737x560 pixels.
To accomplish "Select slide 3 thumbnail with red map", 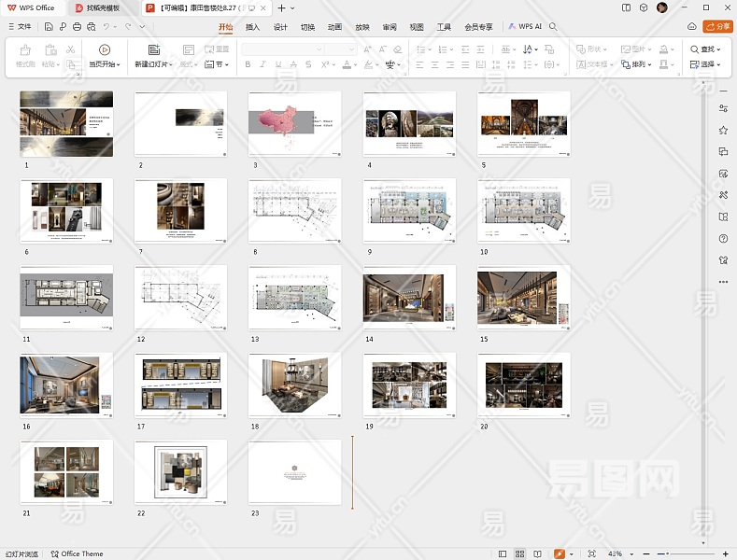I will [x=294, y=123].
